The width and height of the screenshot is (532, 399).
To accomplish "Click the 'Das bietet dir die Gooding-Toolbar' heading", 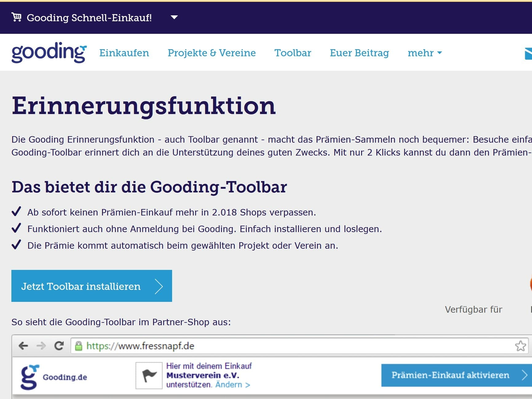I will click(149, 187).
